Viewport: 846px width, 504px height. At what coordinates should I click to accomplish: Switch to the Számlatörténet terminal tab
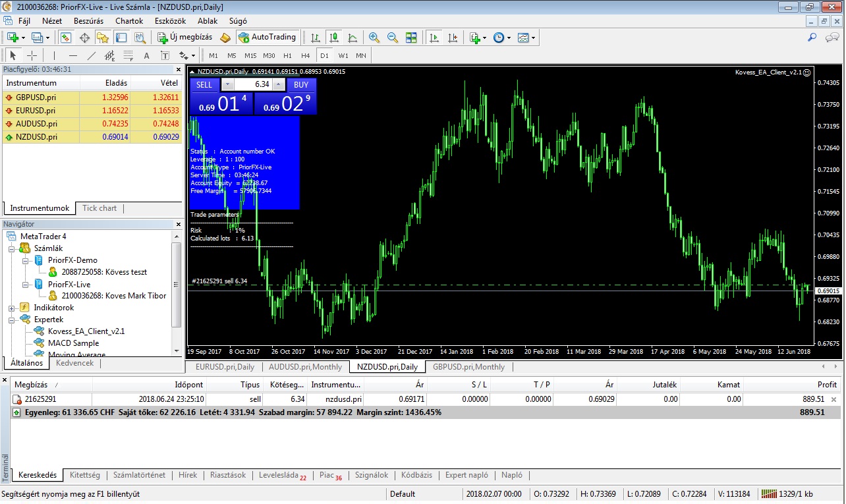pyautogui.click(x=139, y=475)
